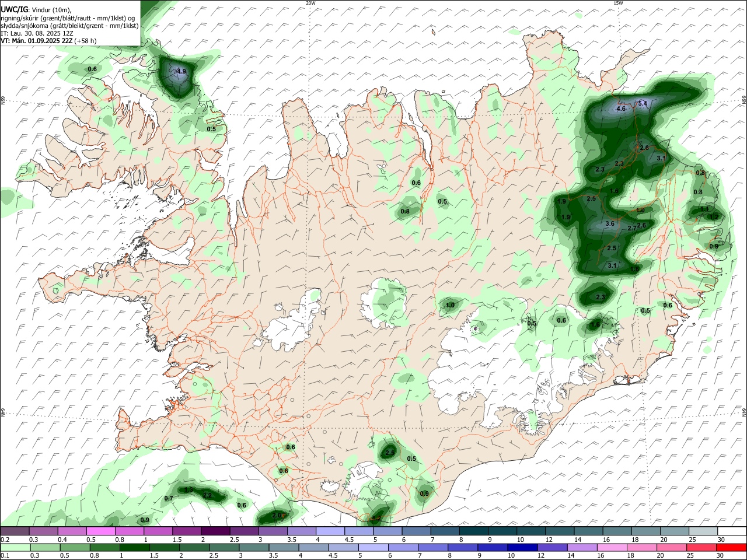Screen dimensions: 747x560
Task: Click the 2.0 value label on the south coast
Action: 277,516
